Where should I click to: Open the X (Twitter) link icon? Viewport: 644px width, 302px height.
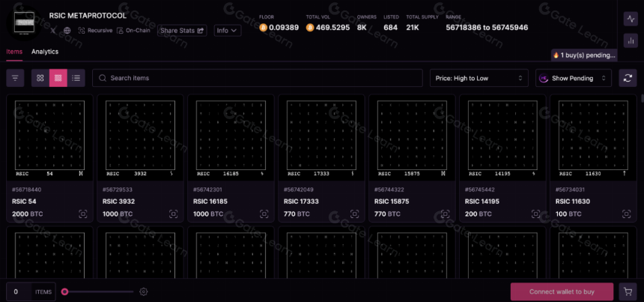tap(53, 31)
